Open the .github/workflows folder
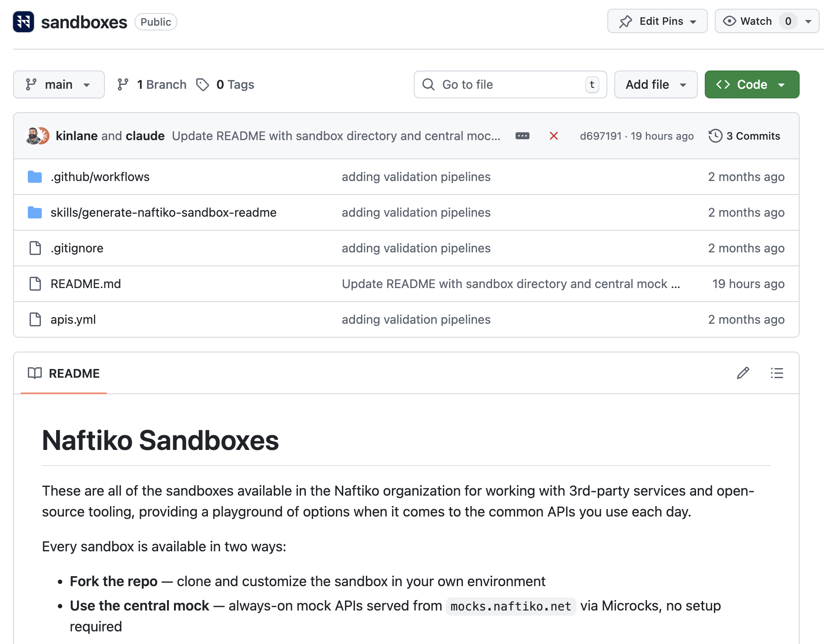This screenshot has height=644, width=824. (100, 177)
